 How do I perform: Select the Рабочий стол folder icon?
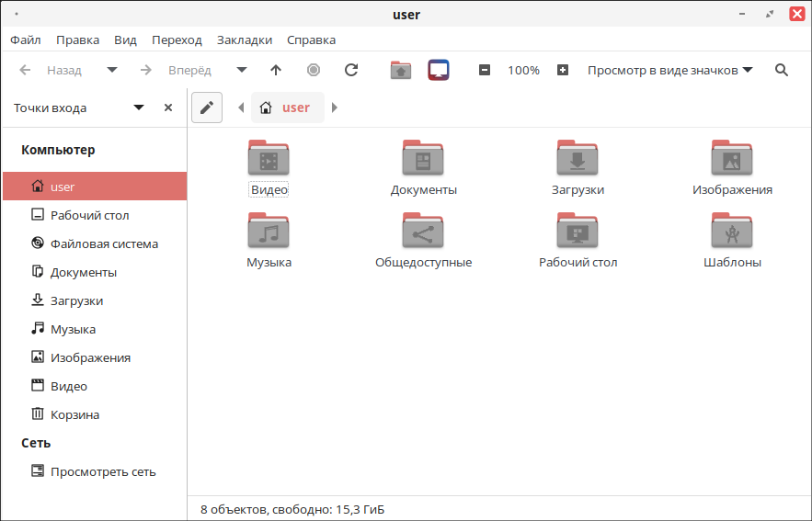tap(578, 231)
